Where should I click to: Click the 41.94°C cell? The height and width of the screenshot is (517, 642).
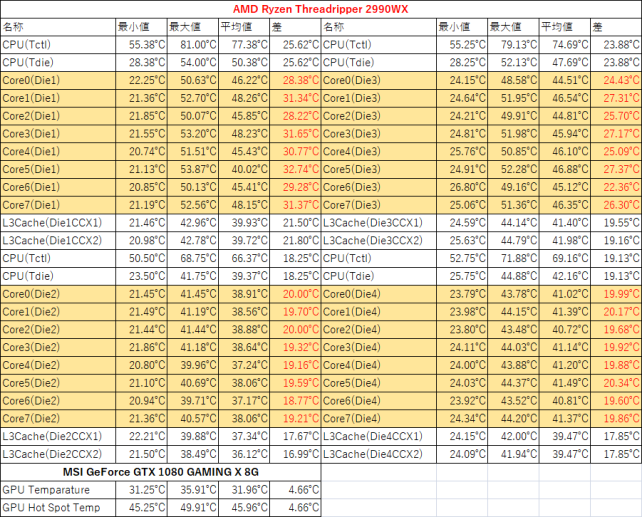[x=513, y=454]
